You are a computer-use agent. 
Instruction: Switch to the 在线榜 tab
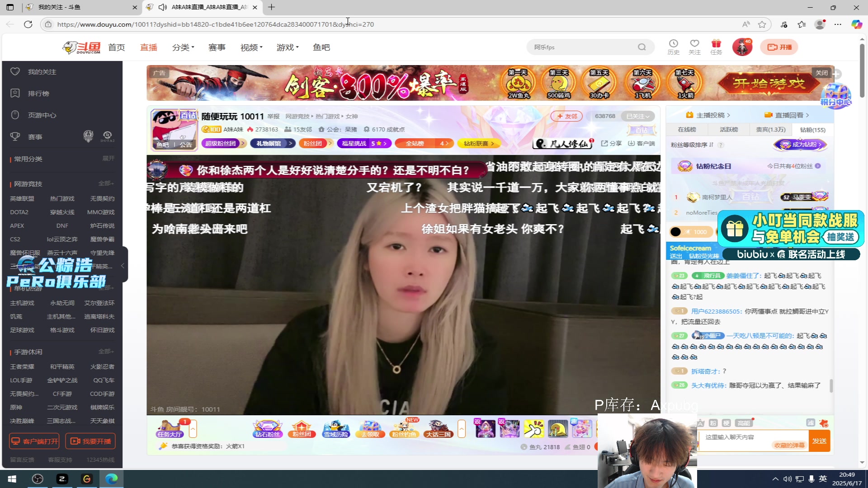(x=687, y=130)
